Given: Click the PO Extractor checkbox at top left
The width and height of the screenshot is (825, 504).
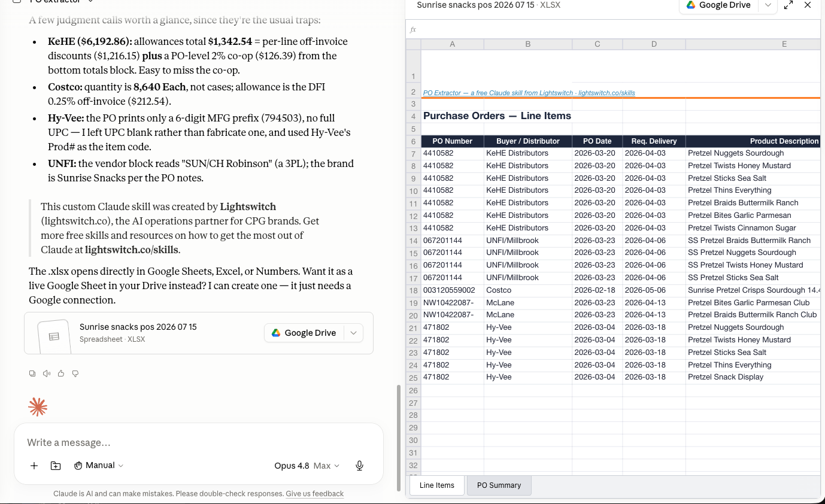Looking at the screenshot, I should point(17,2).
